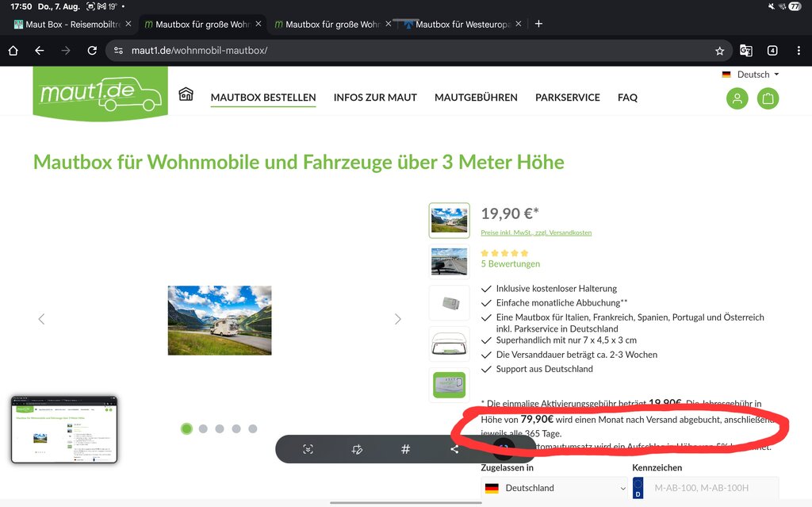Reload the maut1.de page
This screenshot has height=507, width=812.
92,50
